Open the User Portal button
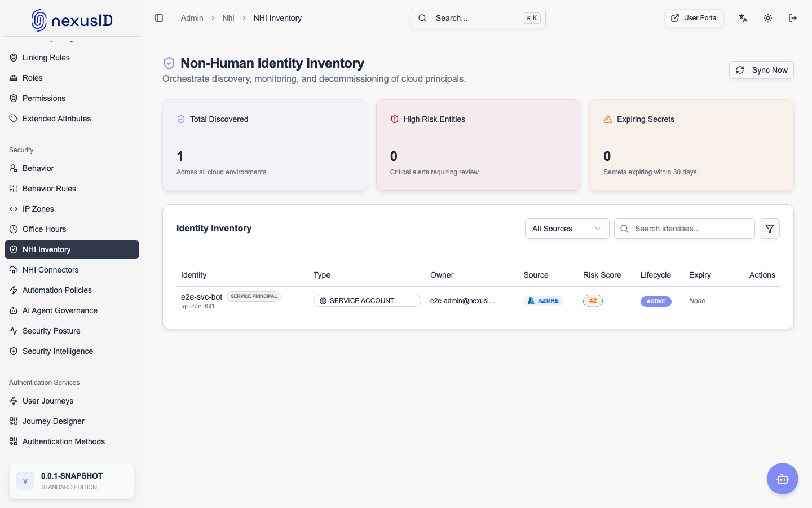Image resolution: width=812 pixels, height=508 pixels. coord(694,18)
